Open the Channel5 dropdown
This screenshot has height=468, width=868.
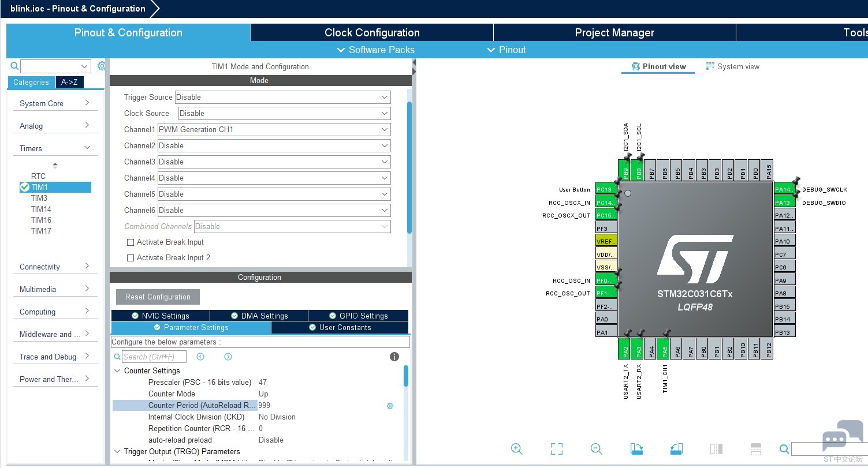tap(274, 194)
